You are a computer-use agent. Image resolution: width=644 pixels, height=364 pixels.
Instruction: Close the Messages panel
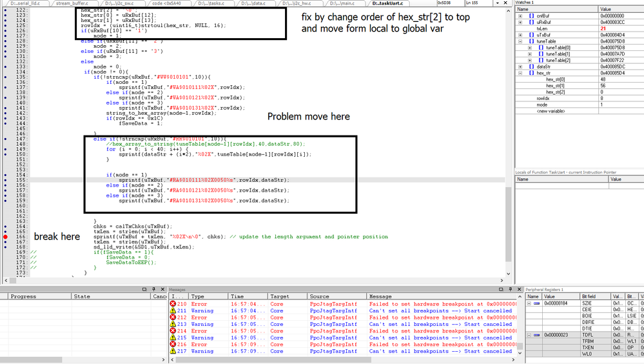(519, 290)
